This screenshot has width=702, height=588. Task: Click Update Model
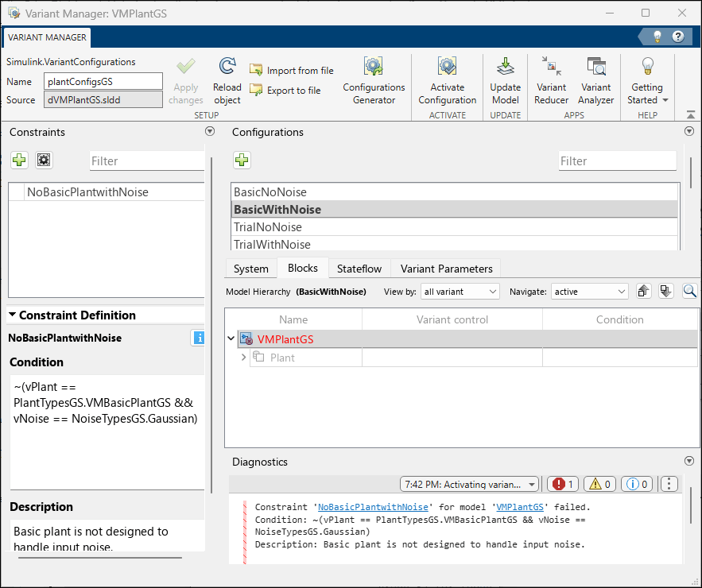pyautogui.click(x=505, y=81)
